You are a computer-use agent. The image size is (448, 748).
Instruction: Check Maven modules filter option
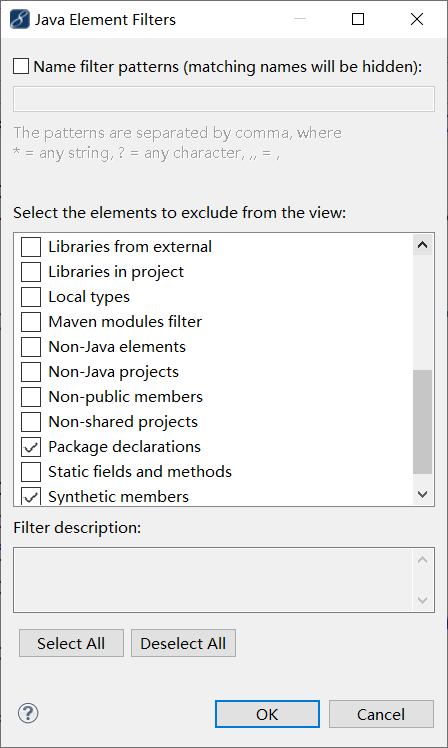coord(31,322)
